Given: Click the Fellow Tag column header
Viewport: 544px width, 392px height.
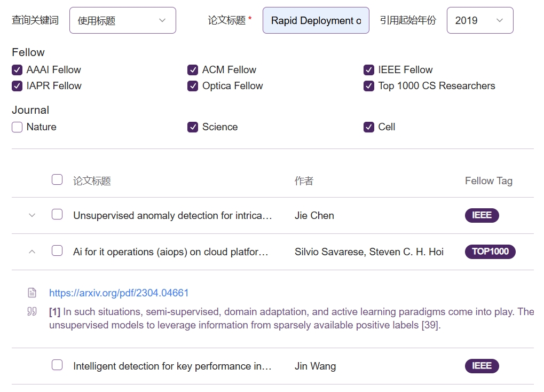Looking at the screenshot, I should pyautogui.click(x=488, y=181).
